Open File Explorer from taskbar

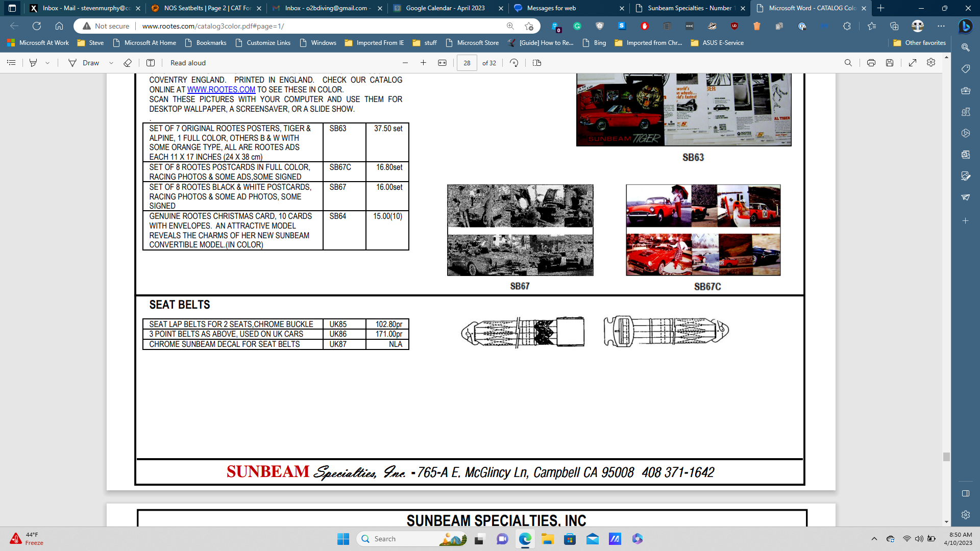547,539
